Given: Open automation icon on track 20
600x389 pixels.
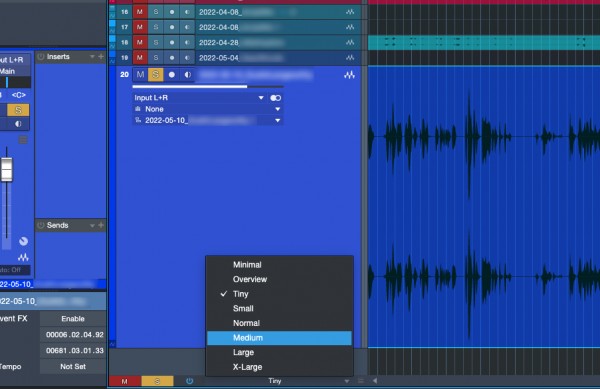Looking at the screenshot, I should tap(349, 75).
